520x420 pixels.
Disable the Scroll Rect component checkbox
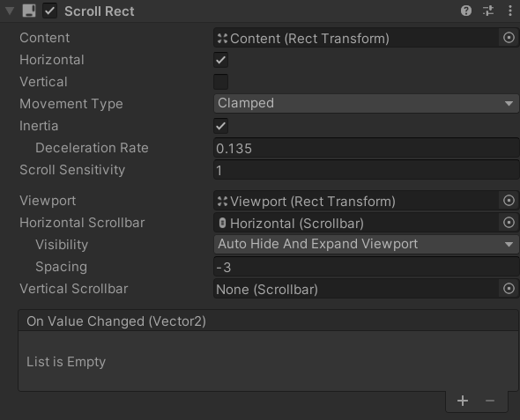[x=49, y=11]
